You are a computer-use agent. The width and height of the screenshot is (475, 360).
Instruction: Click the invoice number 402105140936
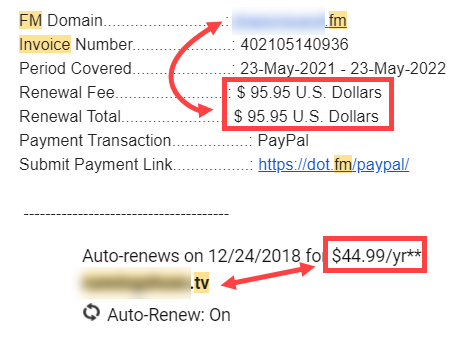(x=294, y=44)
